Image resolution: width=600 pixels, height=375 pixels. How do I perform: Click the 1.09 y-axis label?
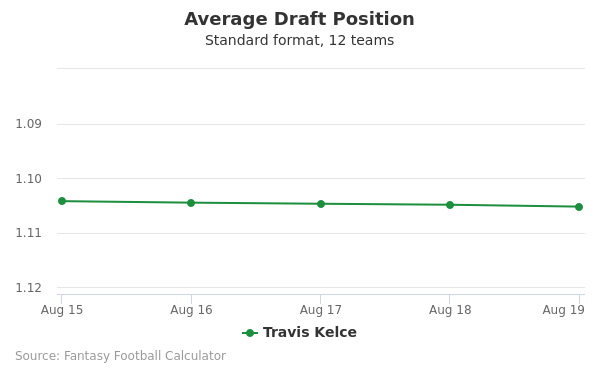point(28,124)
